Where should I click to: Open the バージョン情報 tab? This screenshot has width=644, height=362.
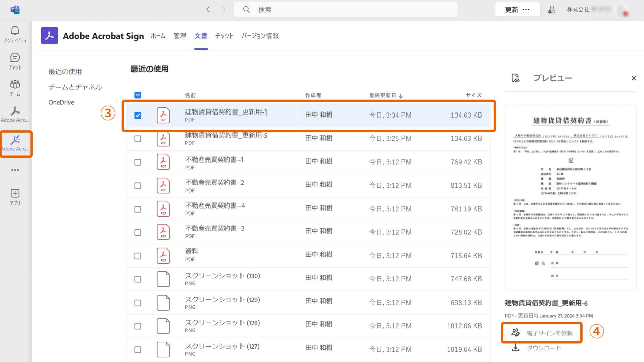[260, 36]
